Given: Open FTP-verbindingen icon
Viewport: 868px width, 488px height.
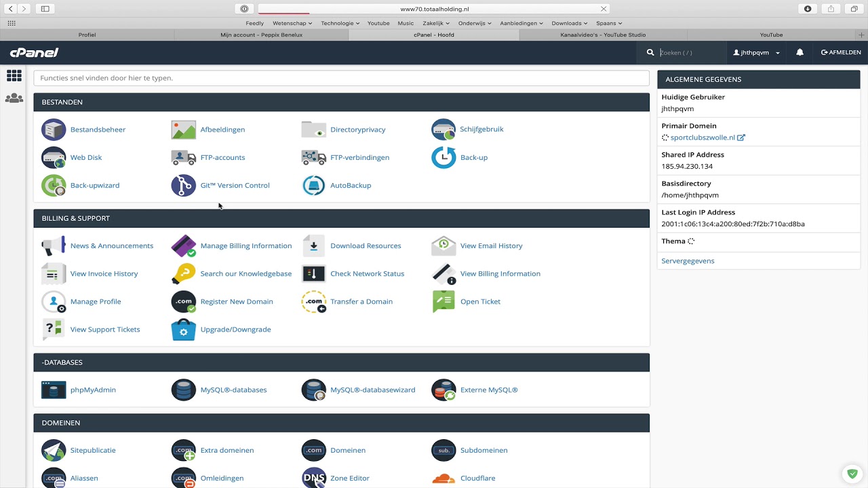Looking at the screenshot, I should pyautogui.click(x=313, y=157).
